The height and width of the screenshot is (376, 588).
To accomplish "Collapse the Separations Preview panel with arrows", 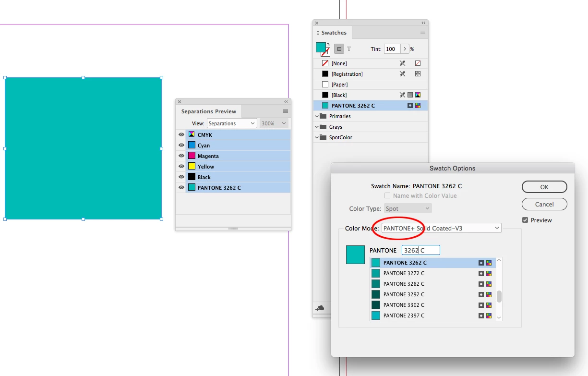I will coord(286,101).
